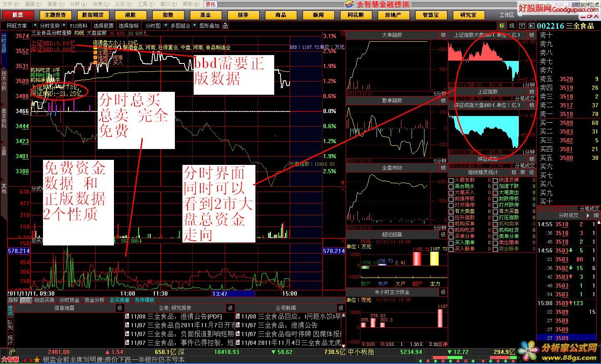Click the 研究室 button

[x=468, y=15]
